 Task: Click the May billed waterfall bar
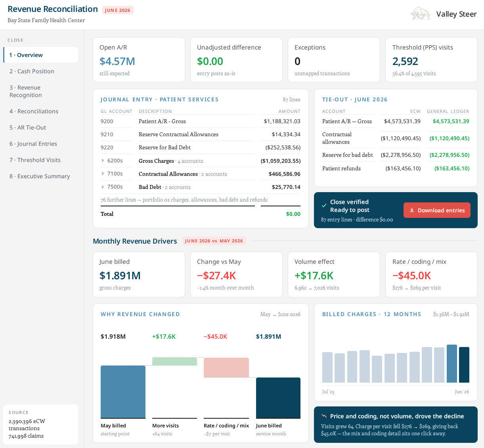tap(123, 392)
